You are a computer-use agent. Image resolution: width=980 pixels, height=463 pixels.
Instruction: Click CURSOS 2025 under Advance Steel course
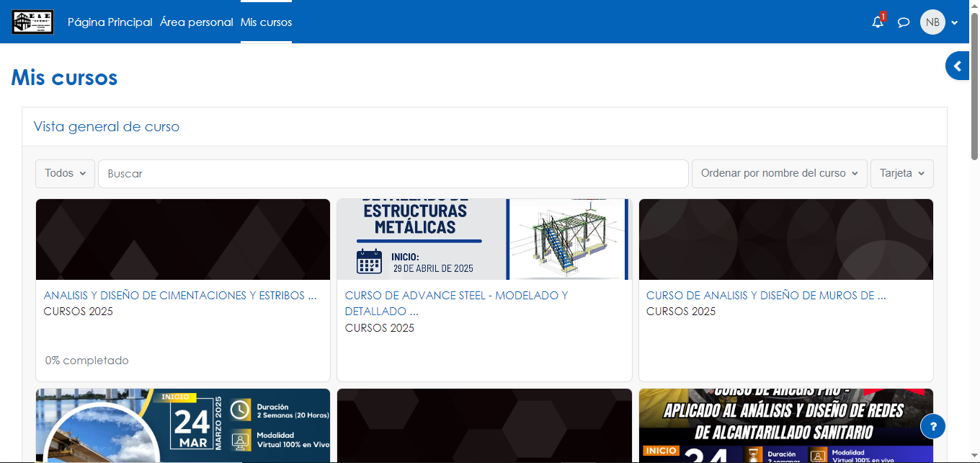(x=380, y=328)
